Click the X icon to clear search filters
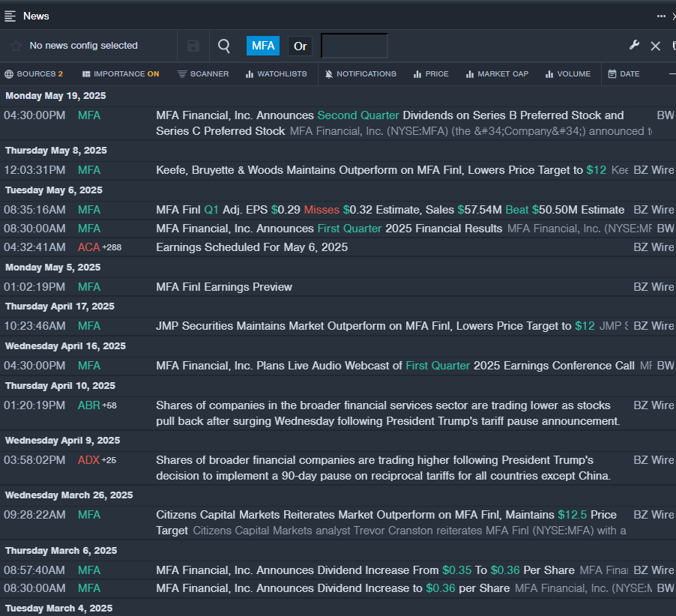Screen dimensions: 676x616 (x=656, y=46)
